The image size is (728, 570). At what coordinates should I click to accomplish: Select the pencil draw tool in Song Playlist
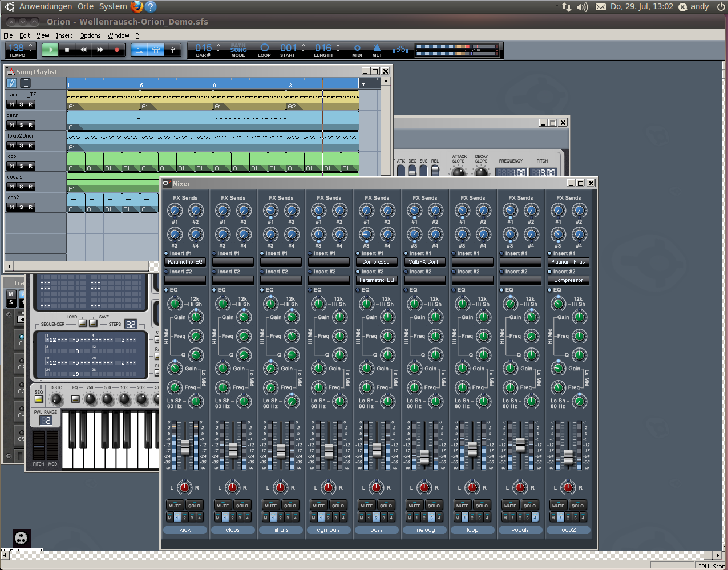pyautogui.click(x=11, y=83)
